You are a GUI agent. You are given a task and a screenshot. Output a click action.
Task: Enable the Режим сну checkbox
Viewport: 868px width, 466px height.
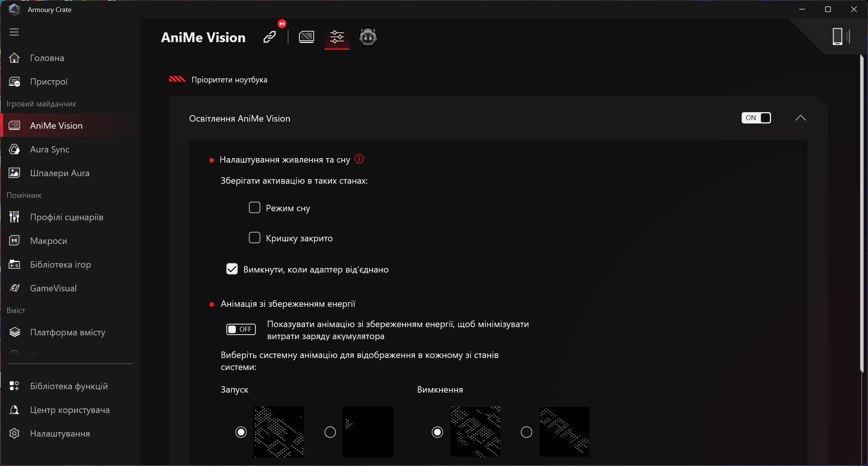[x=255, y=208]
